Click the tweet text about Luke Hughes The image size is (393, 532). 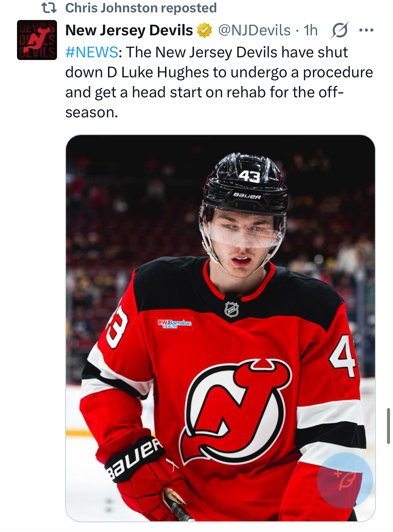point(219,82)
